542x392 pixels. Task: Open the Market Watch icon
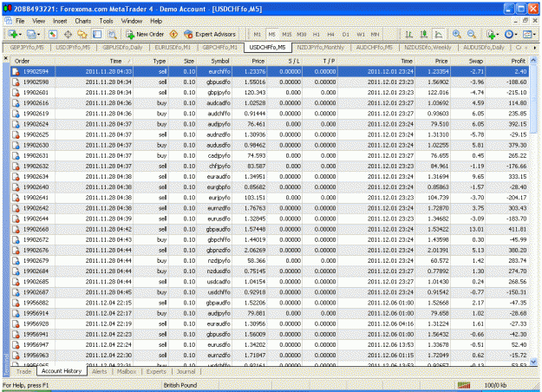[x=53, y=34]
